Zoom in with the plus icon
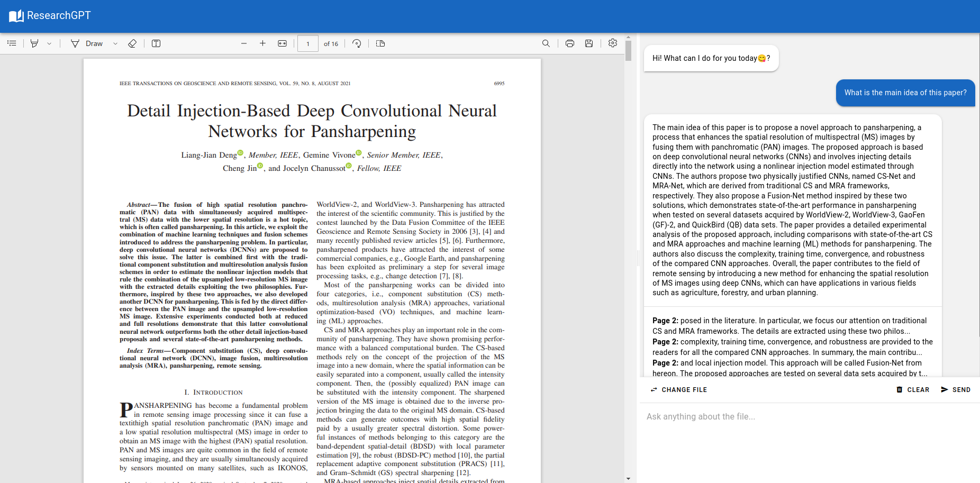The width and height of the screenshot is (980, 483). [262, 43]
